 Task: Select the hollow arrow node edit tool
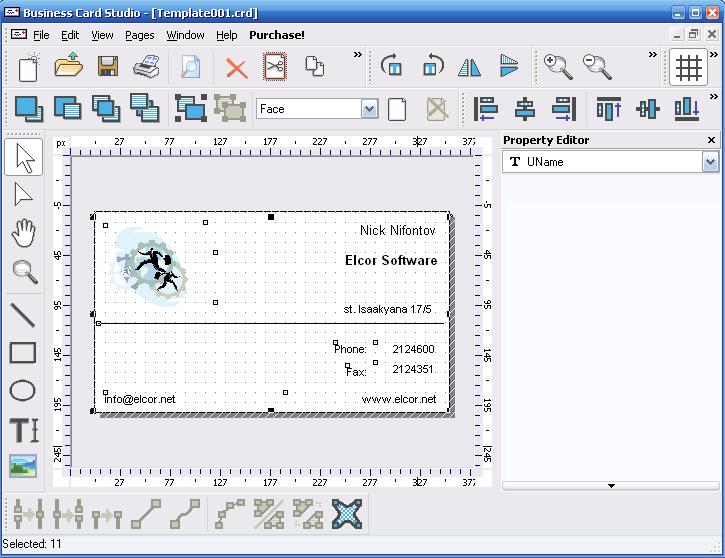pos(23,194)
